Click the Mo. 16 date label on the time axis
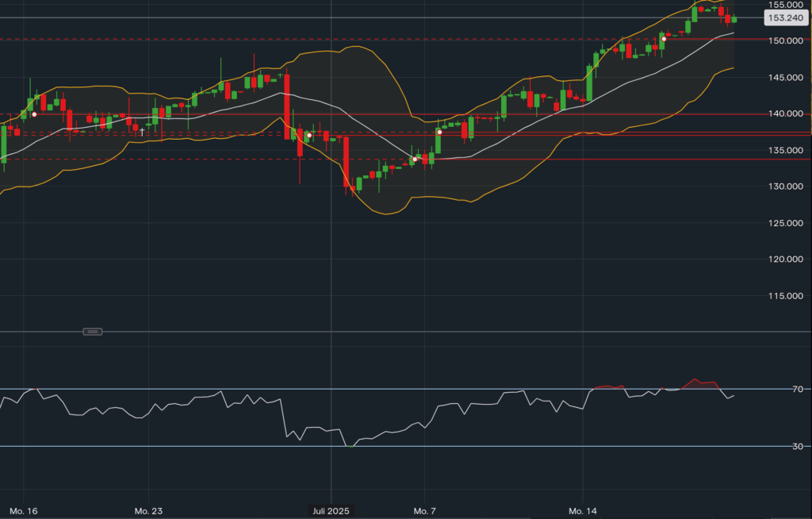Image resolution: width=812 pixels, height=519 pixels. (24, 510)
